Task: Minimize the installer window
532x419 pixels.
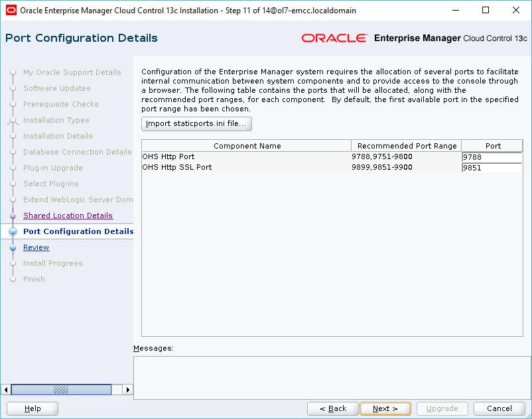Action: (x=456, y=10)
